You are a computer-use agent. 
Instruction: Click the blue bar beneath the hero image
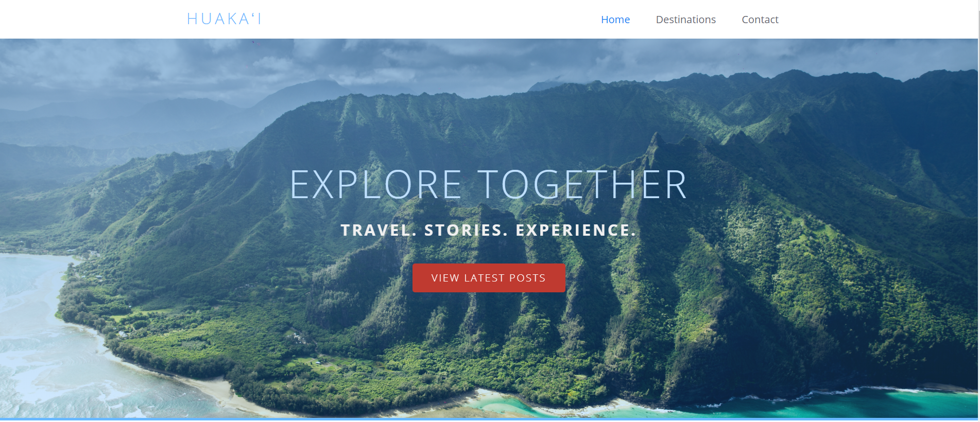[488, 419]
